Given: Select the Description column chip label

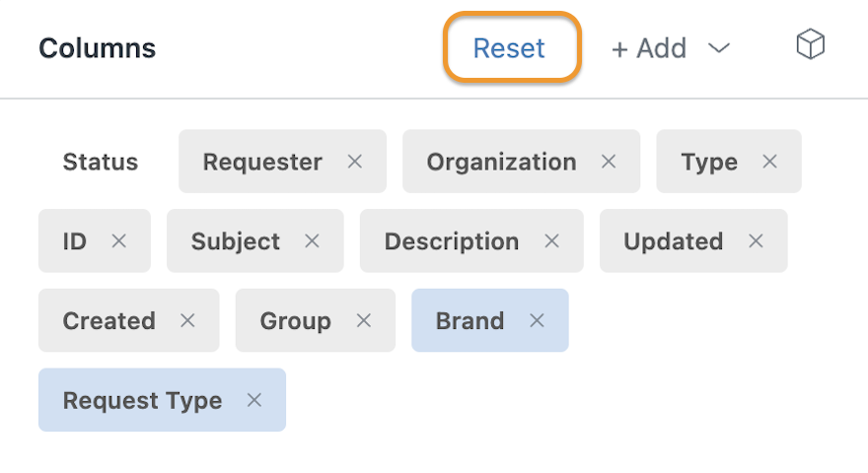Looking at the screenshot, I should click(452, 241).
